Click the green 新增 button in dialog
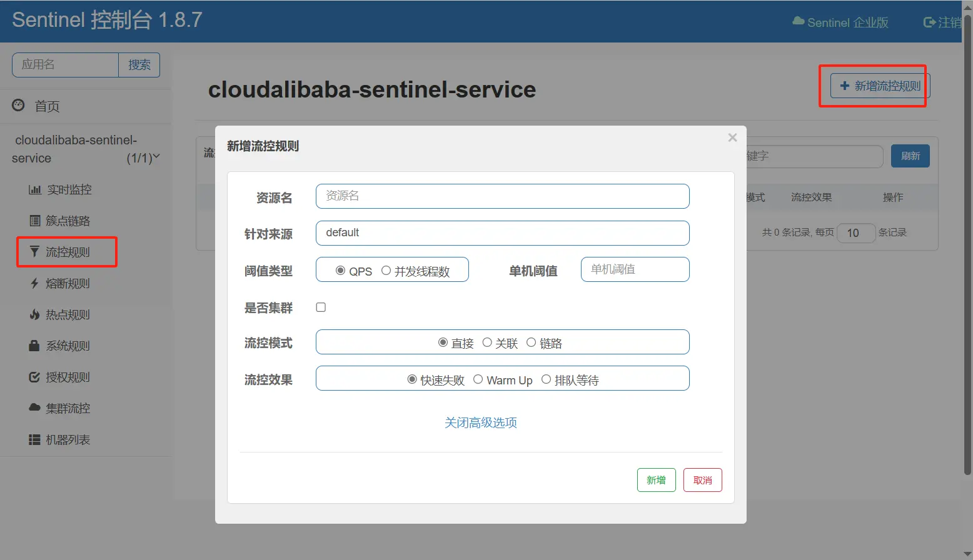973x560 pixels. click(656, 480)
